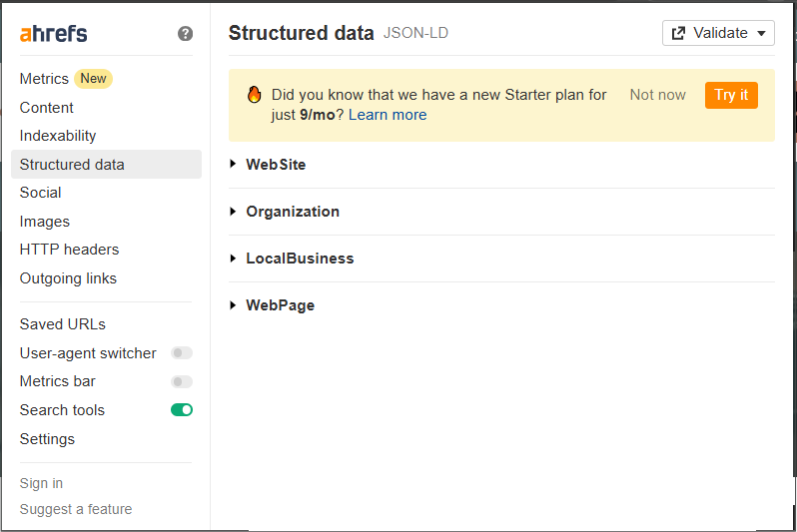The image size is (797, 532).
Task: Expand the LocalBusiness schema section
Action: click(300, 259)
